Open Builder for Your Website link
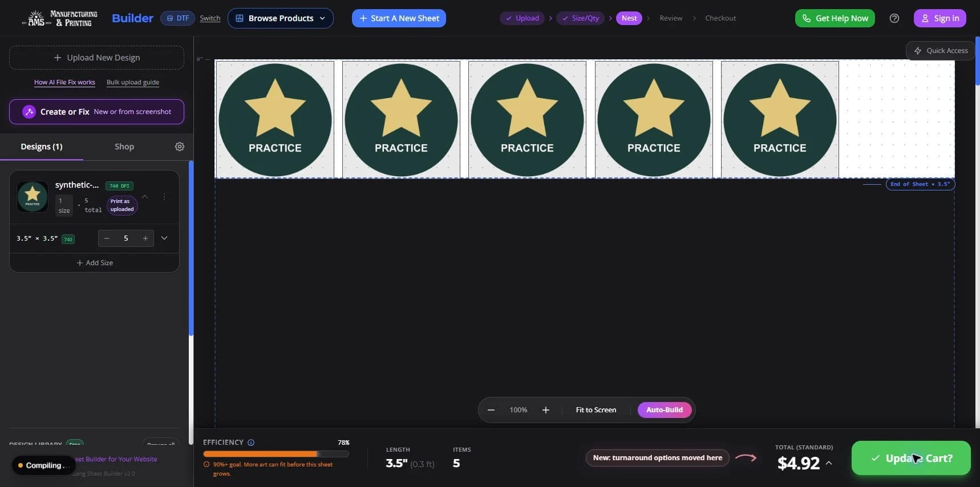This screenshot has height=487, width=980. [117, 459]
